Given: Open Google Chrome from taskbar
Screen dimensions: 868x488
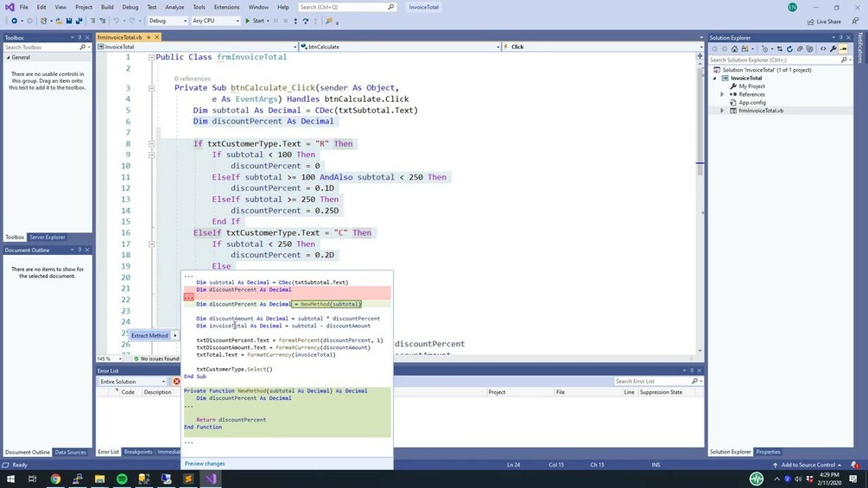Looking at the screenshot, I should pos(55,478).
